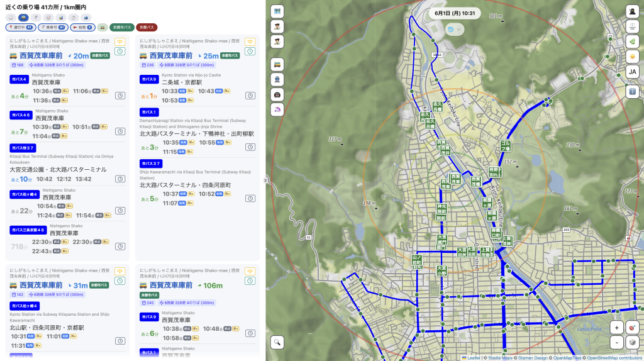
Task: Click timetable clock icon on 25m stop card
Action: pos(250,52)
